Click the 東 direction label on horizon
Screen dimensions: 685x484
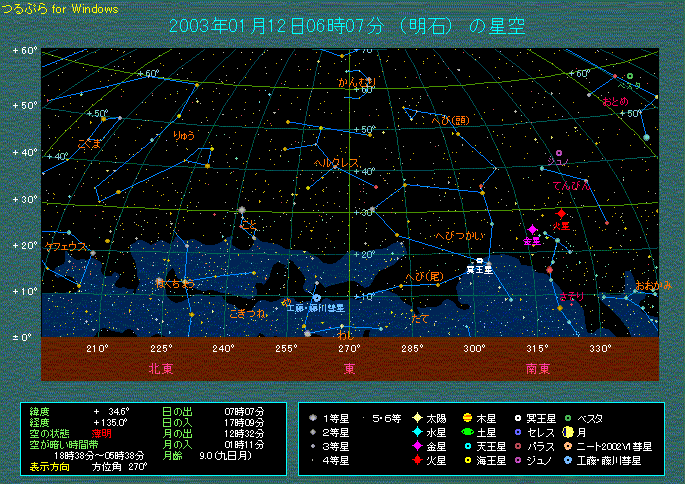point(349,368)
